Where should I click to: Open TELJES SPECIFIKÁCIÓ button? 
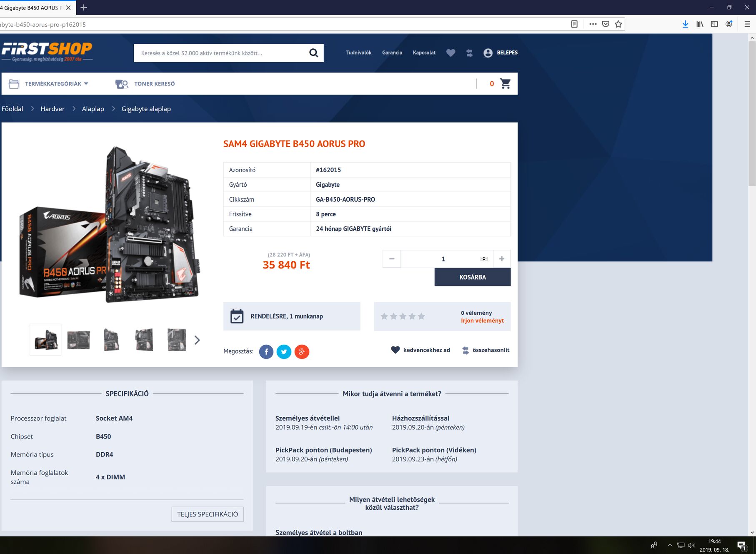click(x=208, y=514)
